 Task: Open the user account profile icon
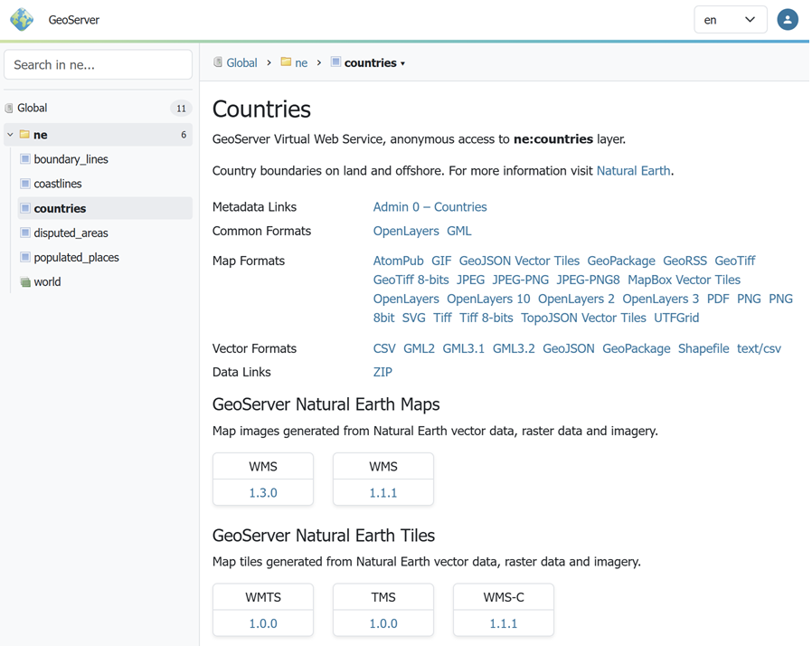[x=787, y=20]
